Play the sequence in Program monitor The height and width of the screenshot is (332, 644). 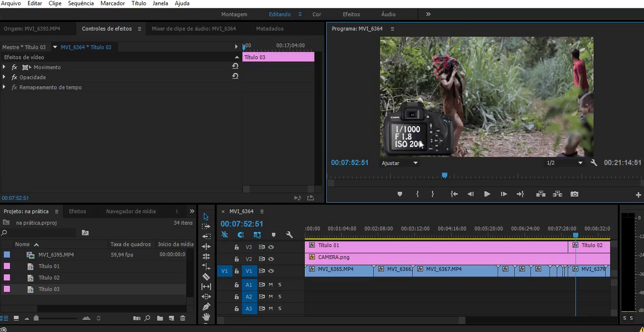[x=487, y=194]
